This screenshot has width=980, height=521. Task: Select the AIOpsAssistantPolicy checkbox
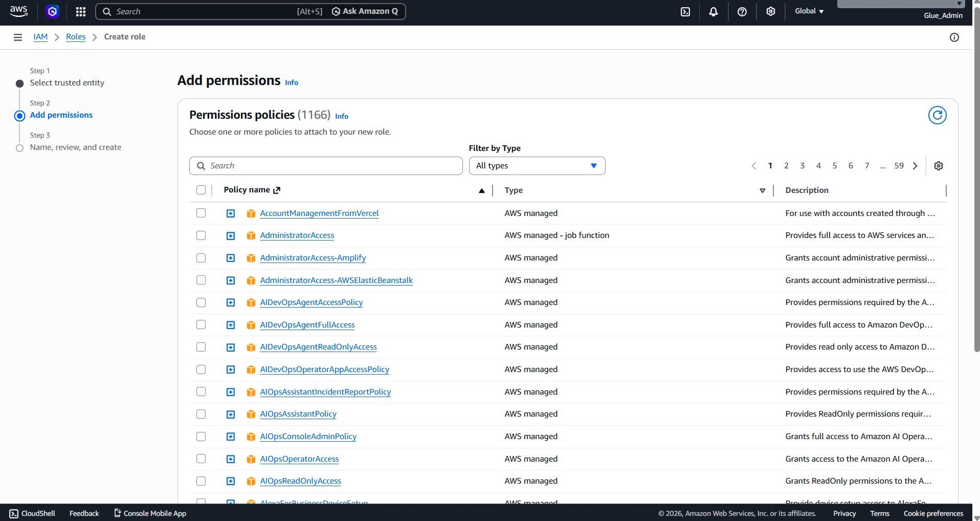[201, 414]
